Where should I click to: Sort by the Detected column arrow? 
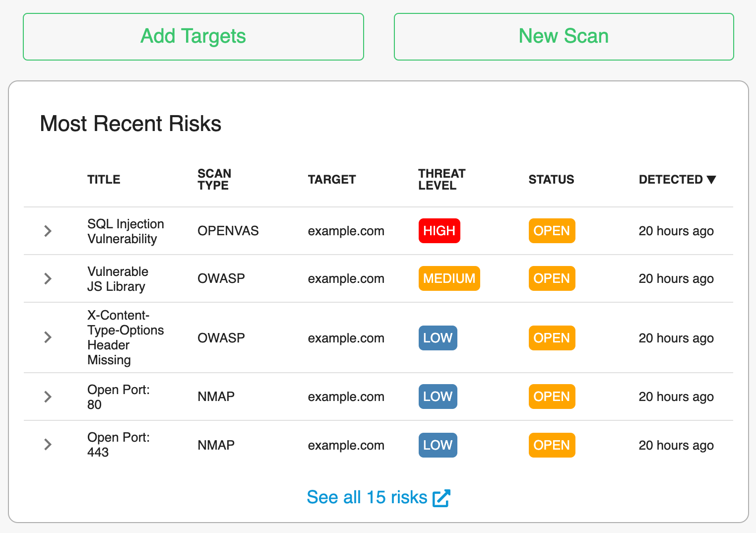(711, 180)
